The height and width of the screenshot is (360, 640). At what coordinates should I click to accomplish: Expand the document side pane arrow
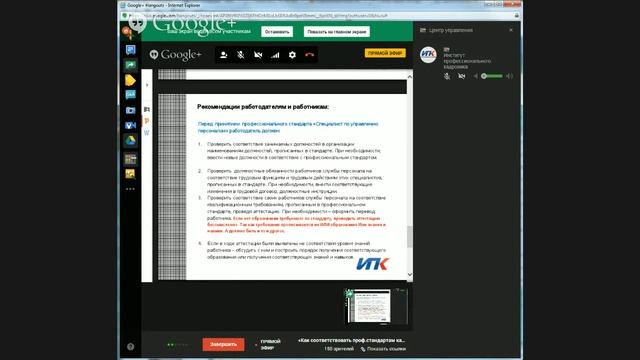(x=147, y=85)
